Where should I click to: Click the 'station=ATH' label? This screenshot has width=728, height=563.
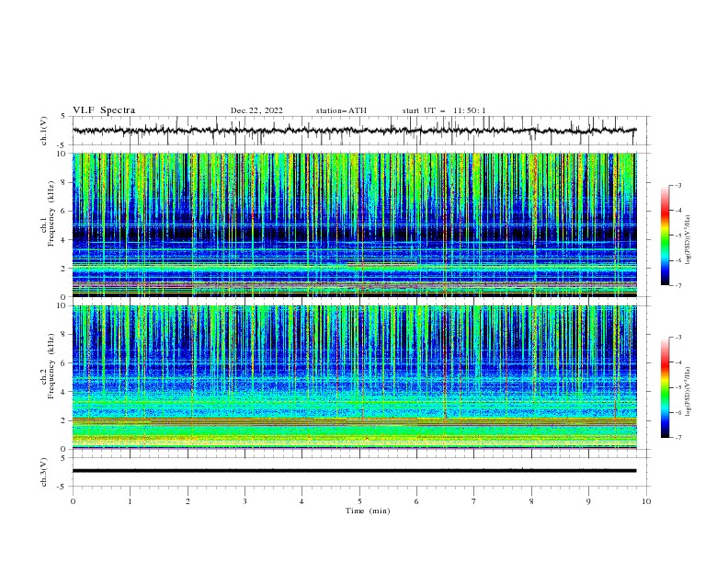(x=341, y=110)
